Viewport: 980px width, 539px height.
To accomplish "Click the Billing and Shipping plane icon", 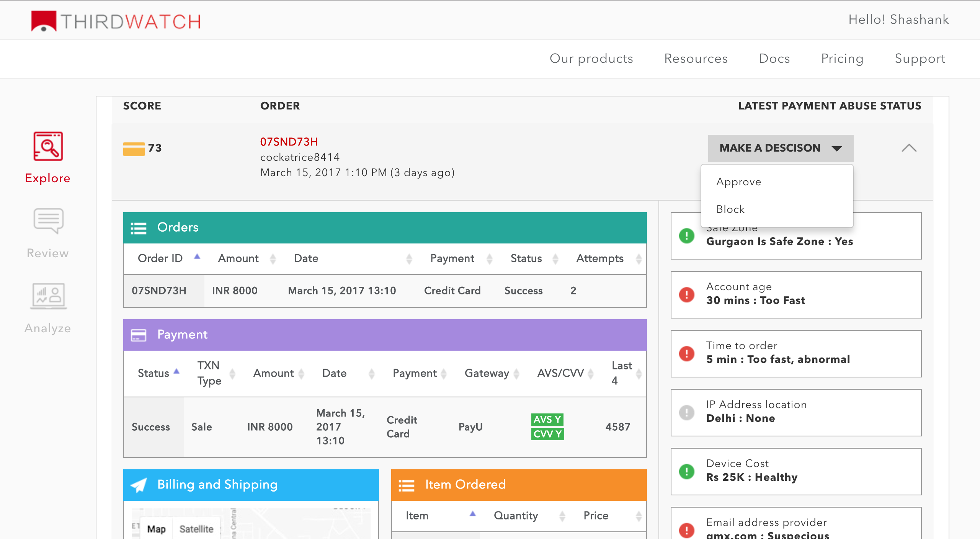I will 139,485.
